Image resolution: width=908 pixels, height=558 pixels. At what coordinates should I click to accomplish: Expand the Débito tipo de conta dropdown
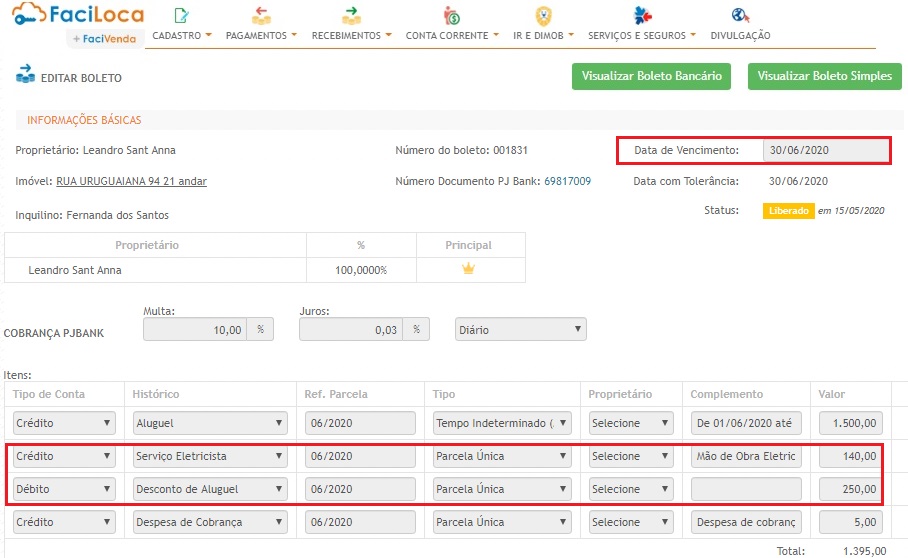pyautogui.click(x=64, y=489)
